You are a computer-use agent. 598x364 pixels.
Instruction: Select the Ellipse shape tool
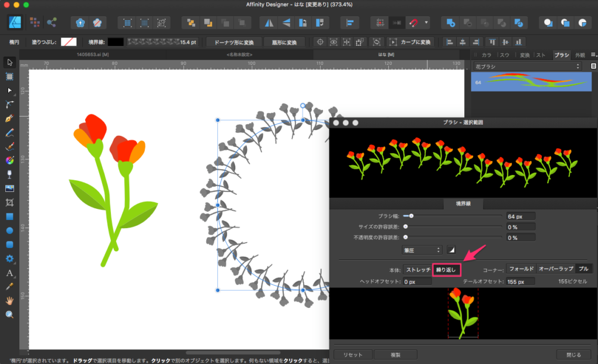tap(9, 230)
